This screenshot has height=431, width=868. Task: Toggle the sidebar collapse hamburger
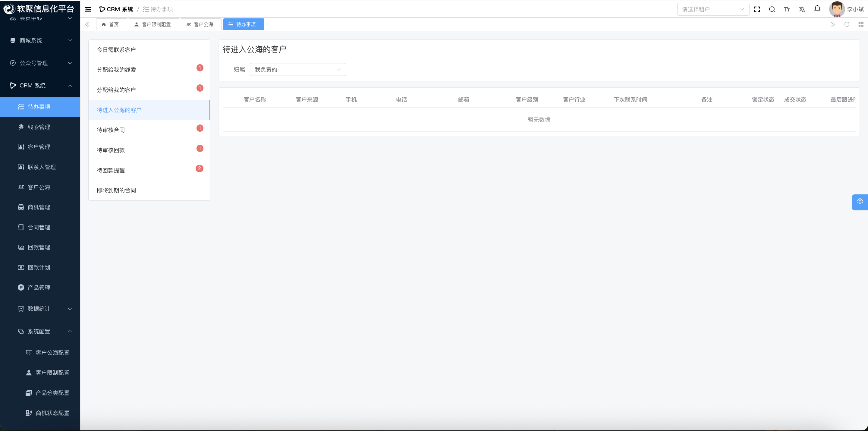88,9
